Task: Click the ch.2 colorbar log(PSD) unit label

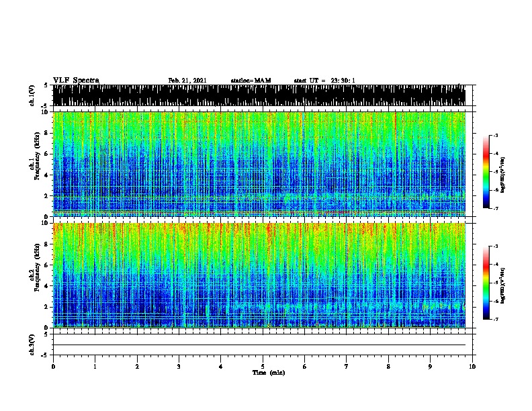Action: (x=503, y=285)
